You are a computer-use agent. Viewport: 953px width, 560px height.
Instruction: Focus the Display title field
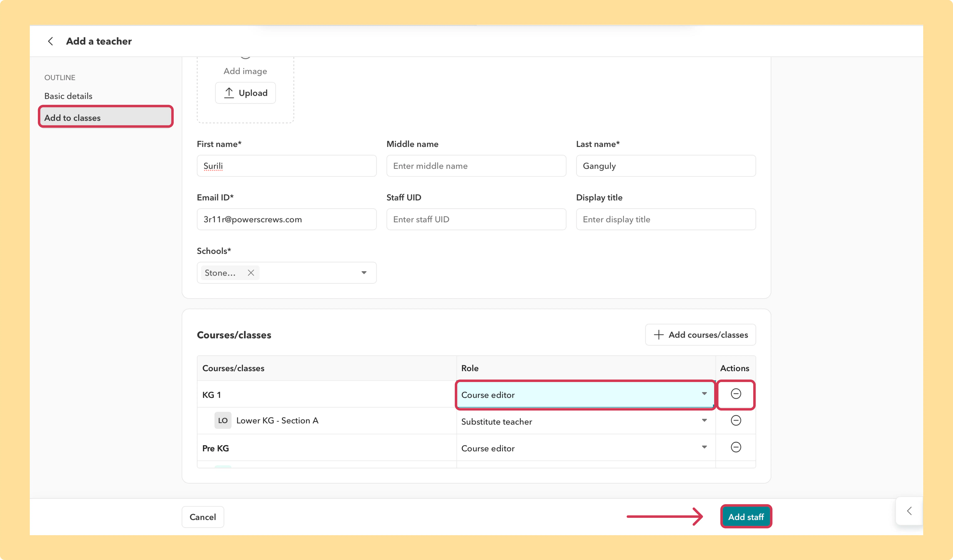(x=666, y=219)
